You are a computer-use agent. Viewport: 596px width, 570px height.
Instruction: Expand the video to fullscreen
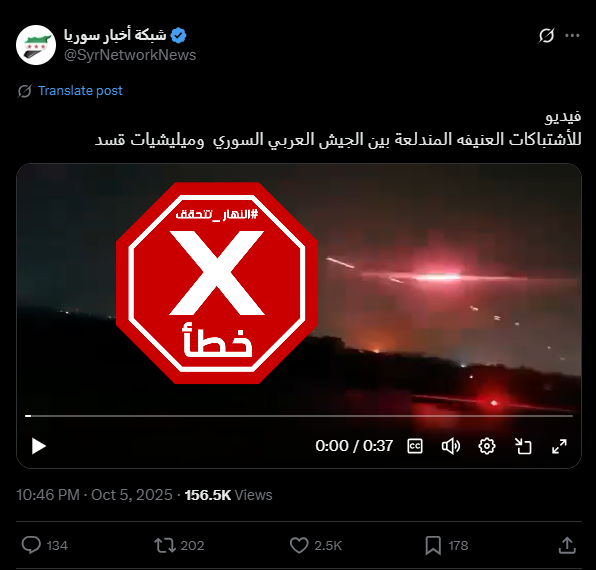coord(559,446)
